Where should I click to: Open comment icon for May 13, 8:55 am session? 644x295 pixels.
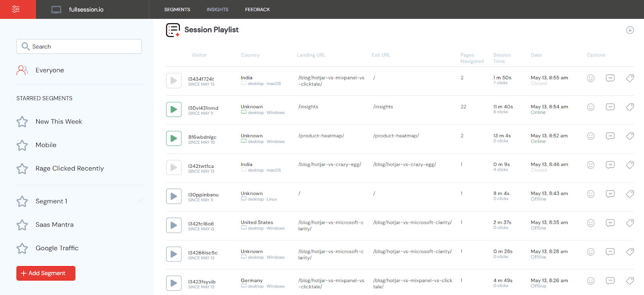coord(610,78)
